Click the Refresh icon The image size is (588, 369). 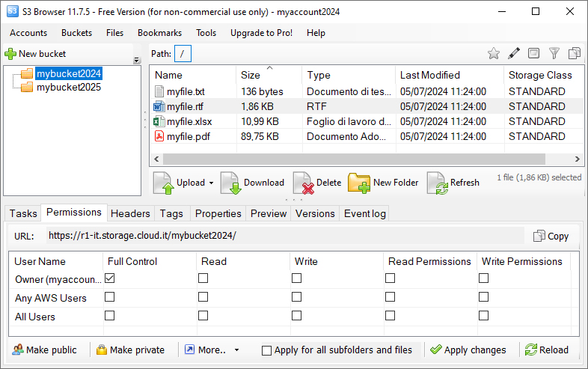click(x=437, y=183)
